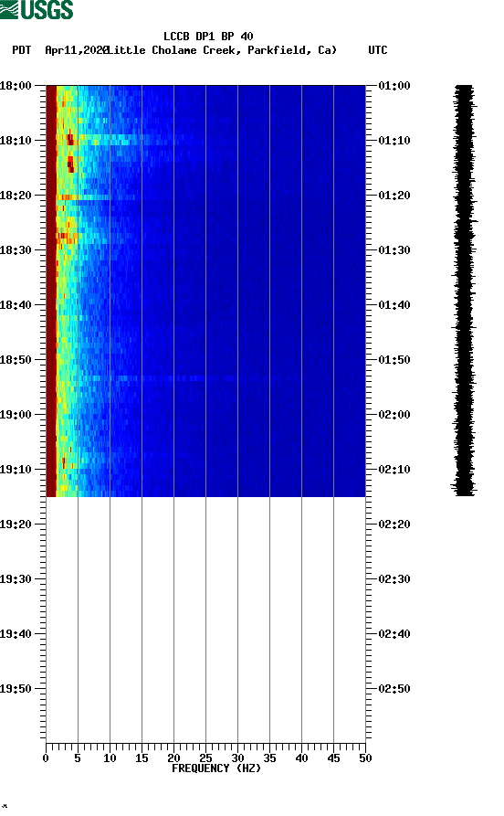Click the '01:00' UTC time label
The width and height of the screenshot is (504, 816).
click(394, 85)
